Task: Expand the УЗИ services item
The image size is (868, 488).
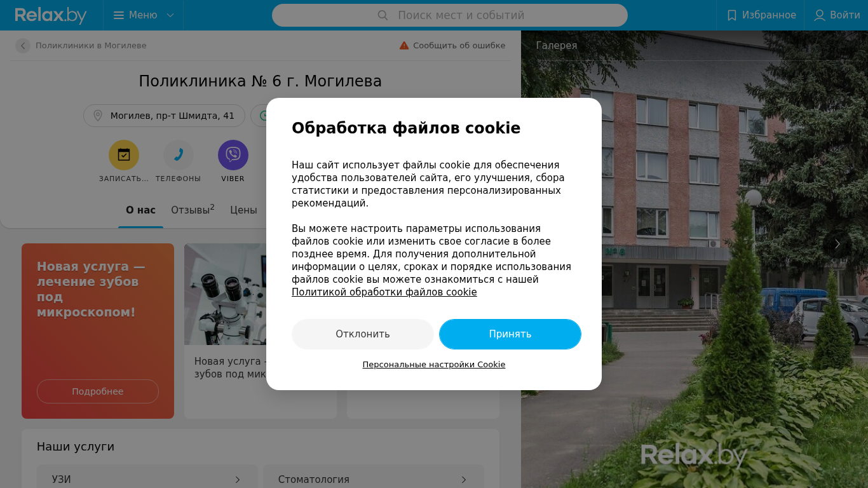Action: tap(147, 479)
